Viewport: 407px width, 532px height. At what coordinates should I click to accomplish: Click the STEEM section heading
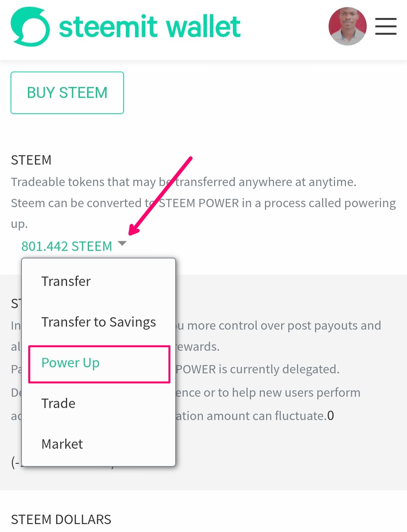pyautogui.click(x=31, y=160)
